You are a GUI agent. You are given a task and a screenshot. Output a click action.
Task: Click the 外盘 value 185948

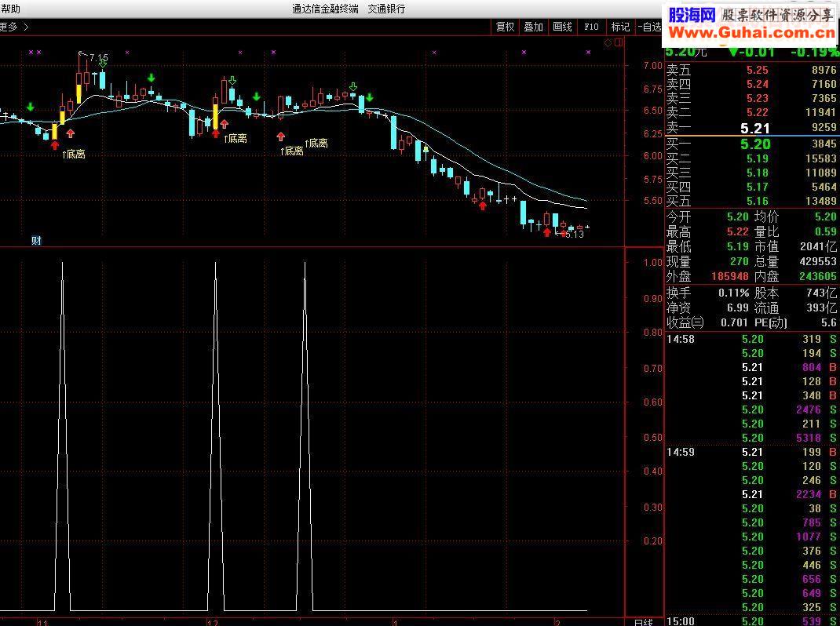pyautogui.click(x=731, y=277)
